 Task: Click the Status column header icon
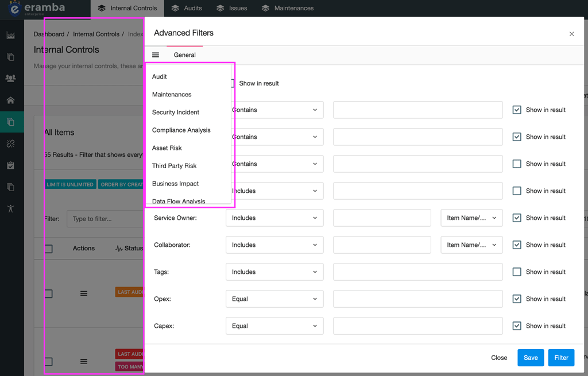pyautogui.click(x=119, y=249)
